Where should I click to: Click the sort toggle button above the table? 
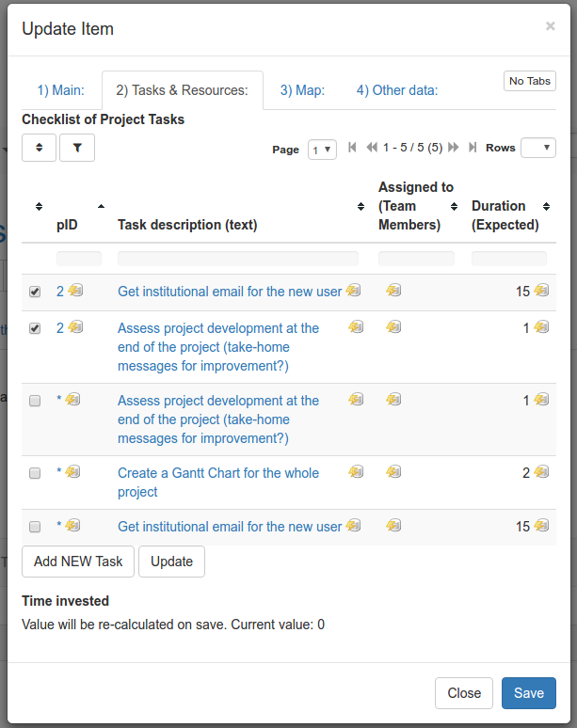[x=39, y=148]
